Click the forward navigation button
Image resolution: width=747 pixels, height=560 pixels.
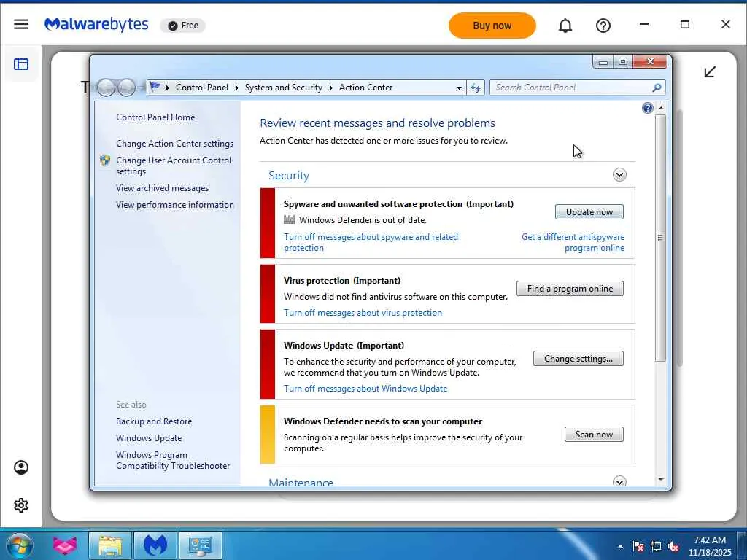coord(126,87)
